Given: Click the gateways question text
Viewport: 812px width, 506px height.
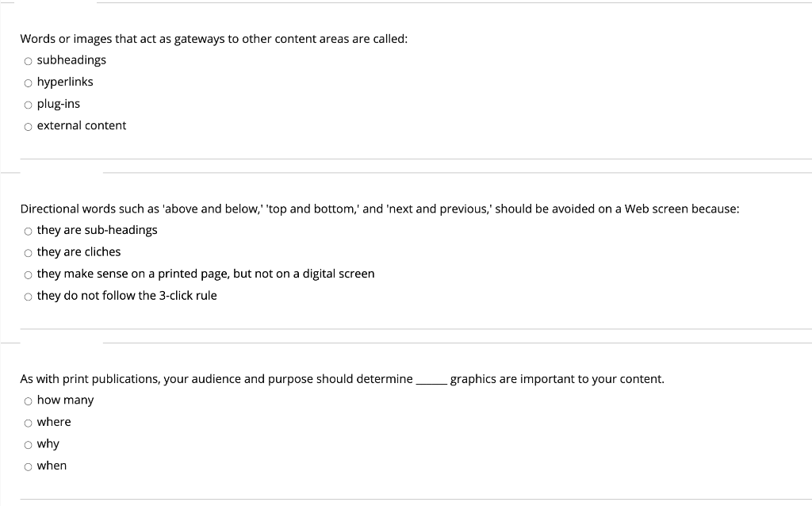Looking at the screenshot, I should (x=214, y=38).
